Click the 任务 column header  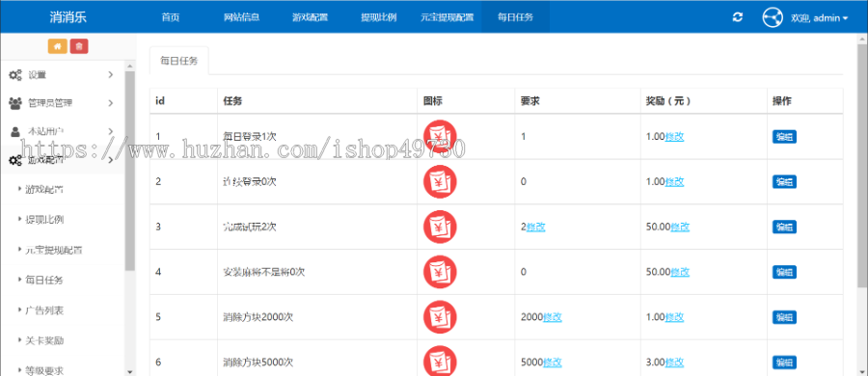click(x=316, y=101)
